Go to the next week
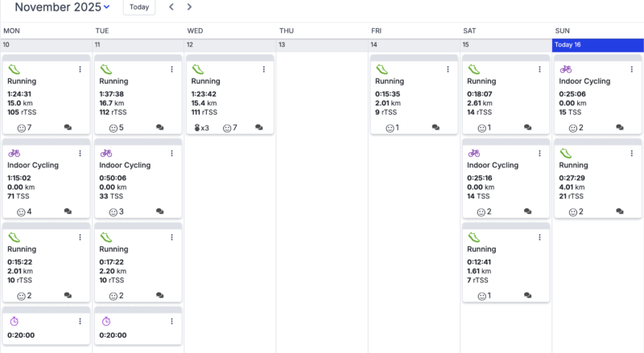 tap(189, 7)
